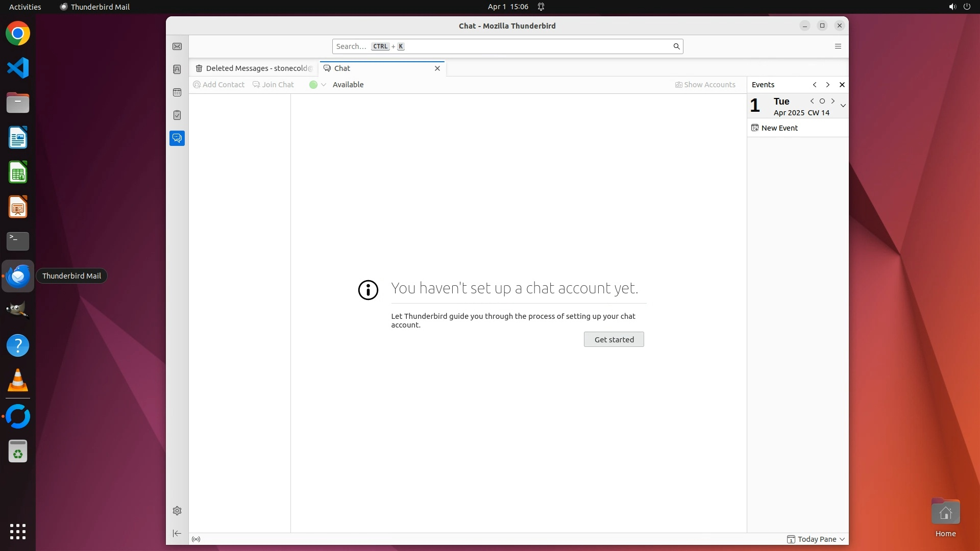Collapse the spaces toolbar
Screen dimensions: 980x551
[x=177, y=534]
